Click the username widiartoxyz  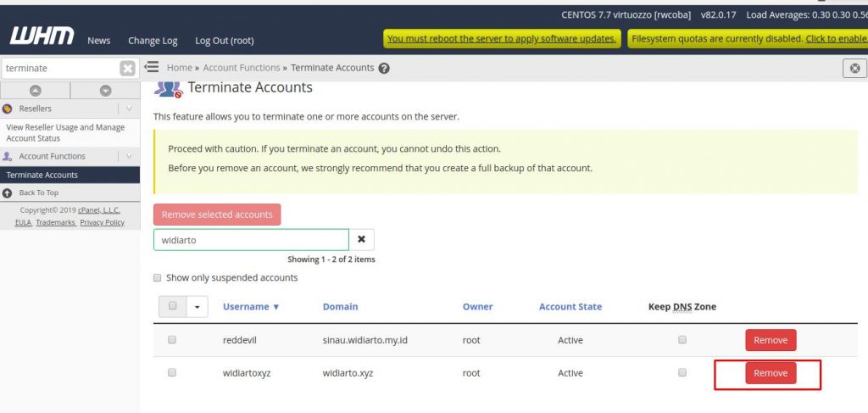click(247, 373)
